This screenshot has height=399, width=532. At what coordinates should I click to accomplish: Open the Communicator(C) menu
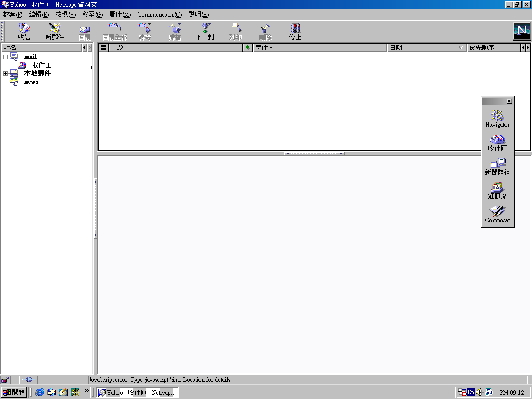click(x=159, y=14)
